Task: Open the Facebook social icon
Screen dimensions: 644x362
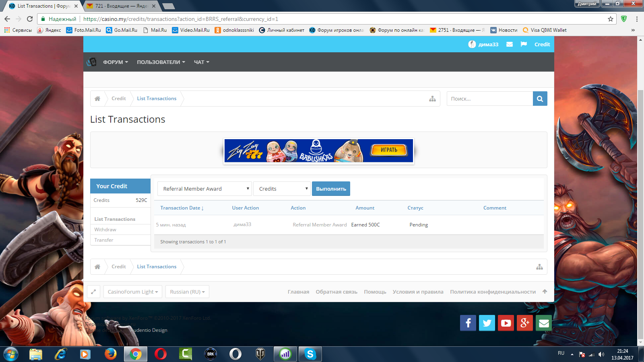Action: click(468, 323)
